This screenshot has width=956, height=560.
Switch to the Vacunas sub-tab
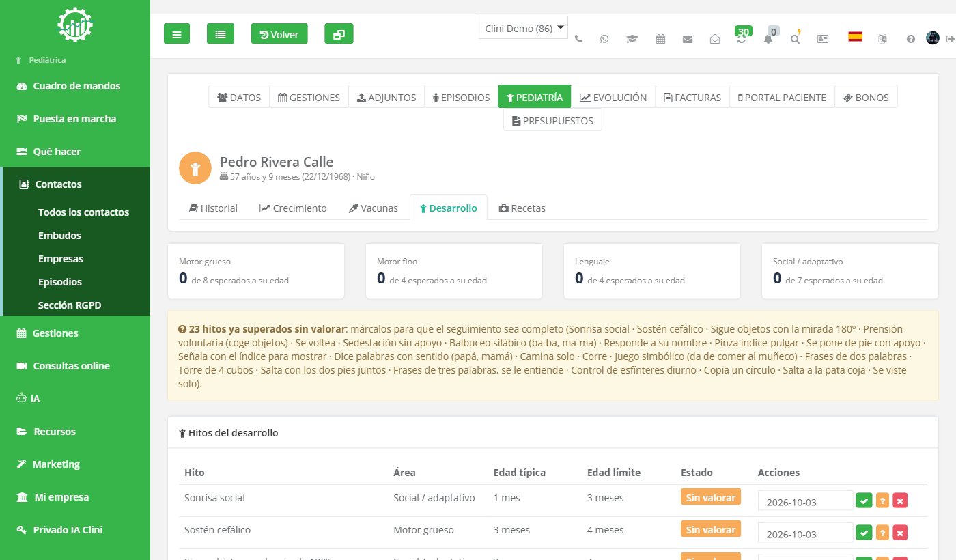(373, 208)
